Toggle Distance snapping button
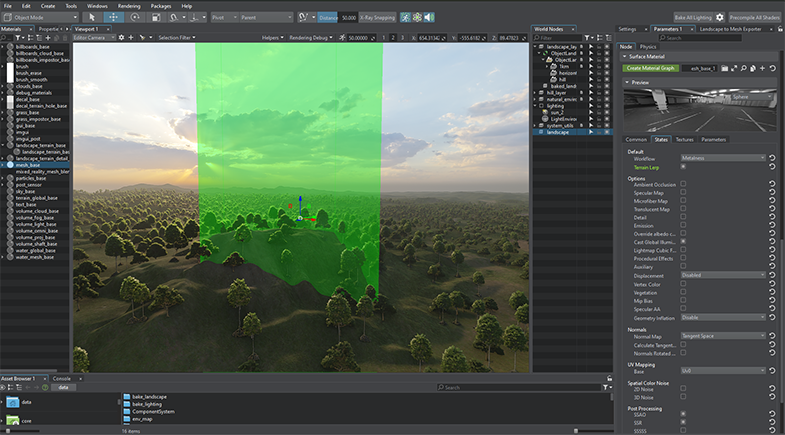785x435 pixels. 328,18
